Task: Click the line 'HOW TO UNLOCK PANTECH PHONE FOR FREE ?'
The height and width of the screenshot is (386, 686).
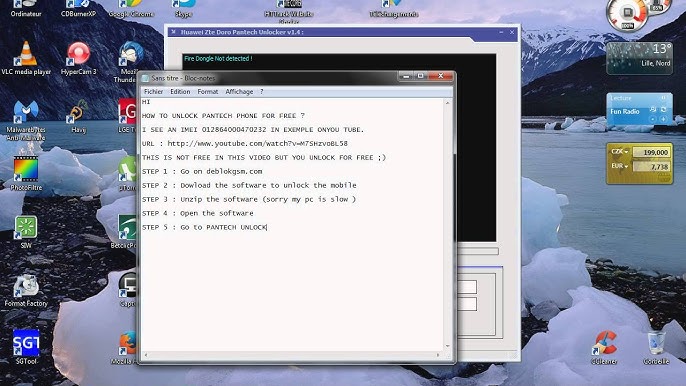Action: [223, 116]
